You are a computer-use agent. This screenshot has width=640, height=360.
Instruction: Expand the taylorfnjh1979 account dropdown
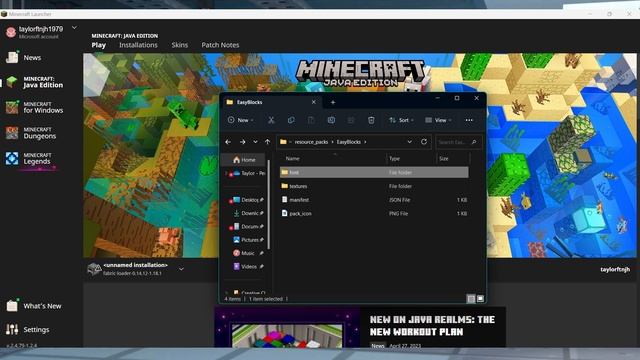click(x=74, y=28)
